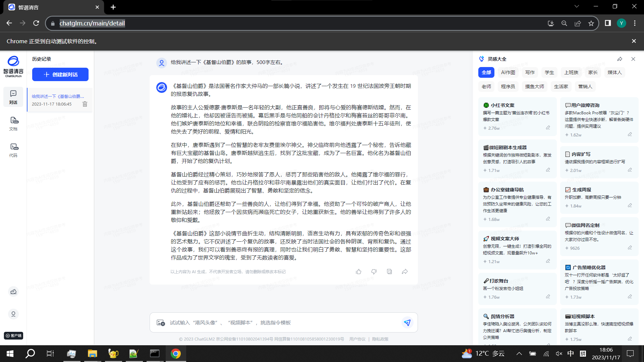644x362 pixels.
Task: Open the 文档 documents section
Action: 13,124
